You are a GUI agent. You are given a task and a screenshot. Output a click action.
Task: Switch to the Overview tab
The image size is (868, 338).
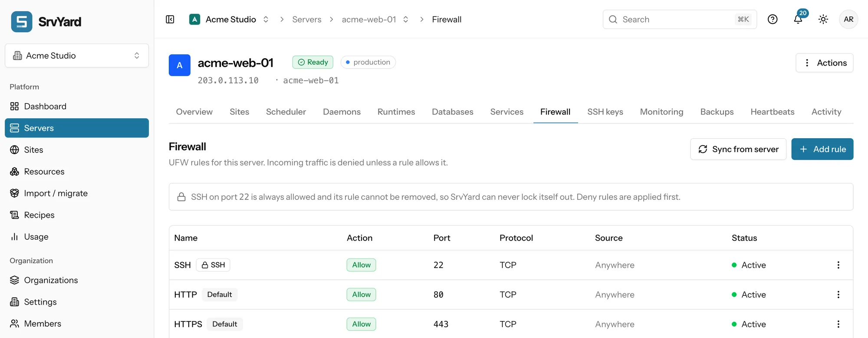[194, 112]
